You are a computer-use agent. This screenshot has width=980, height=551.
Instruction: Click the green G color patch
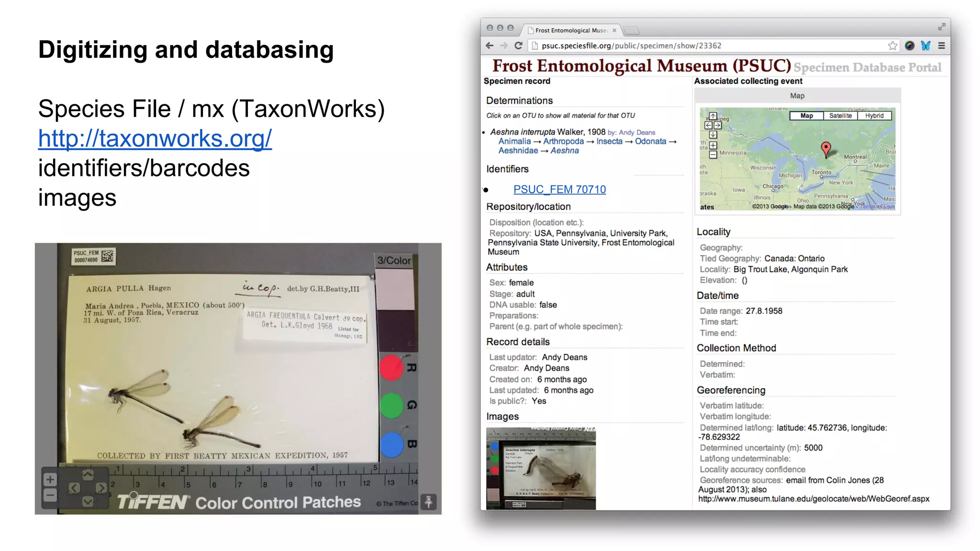(391, 406)
